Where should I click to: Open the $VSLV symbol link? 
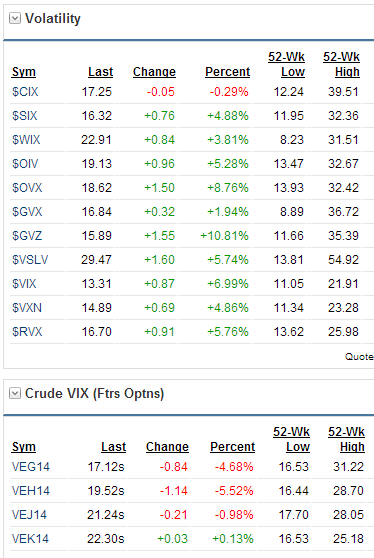click(30, 260)
